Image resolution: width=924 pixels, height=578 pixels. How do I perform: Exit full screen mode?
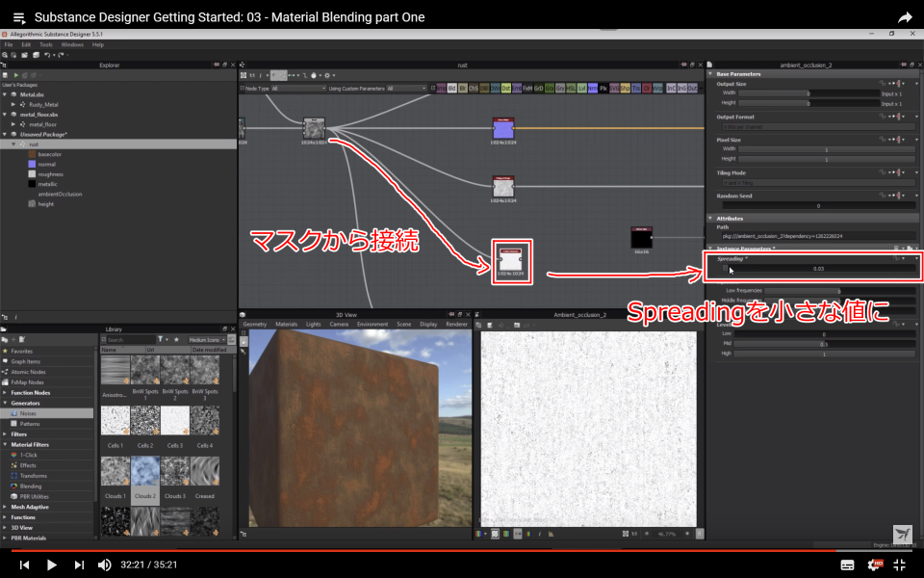(900, 565)
